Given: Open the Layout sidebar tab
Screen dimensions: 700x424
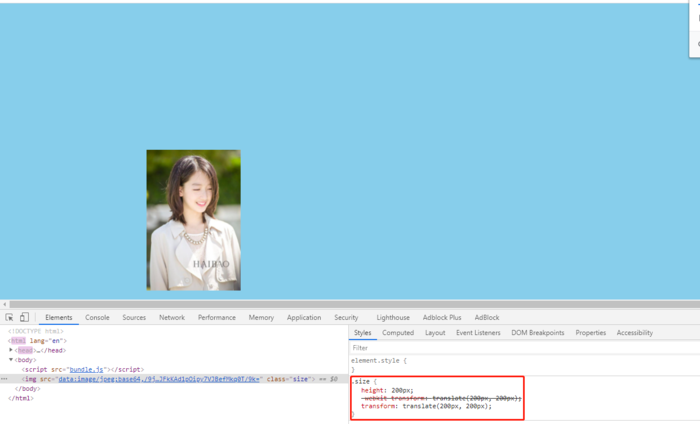Looking at the screenshot, I should 435,333.
